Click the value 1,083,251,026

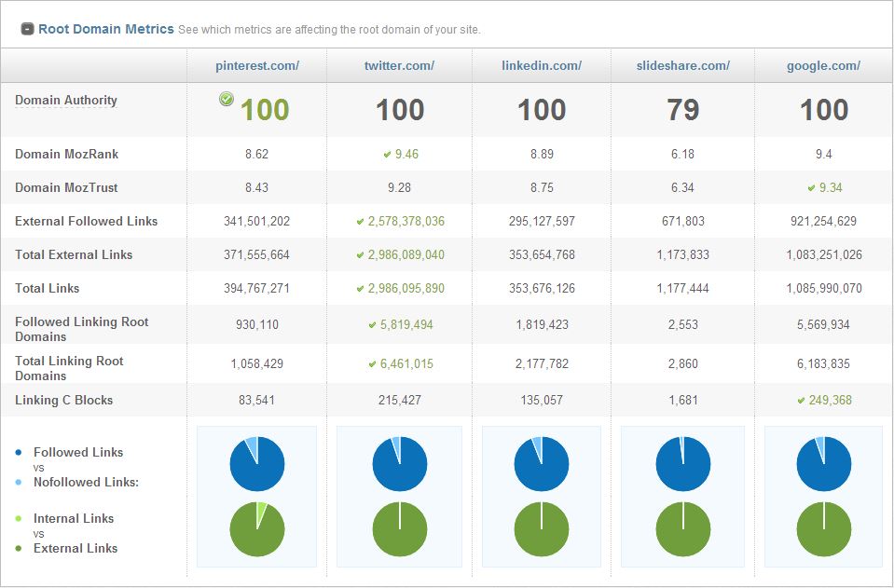coord(824,255)
